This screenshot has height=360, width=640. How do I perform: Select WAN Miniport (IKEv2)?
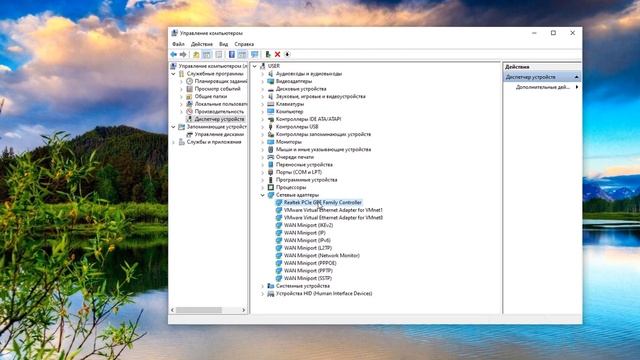[x=308, y=225]
